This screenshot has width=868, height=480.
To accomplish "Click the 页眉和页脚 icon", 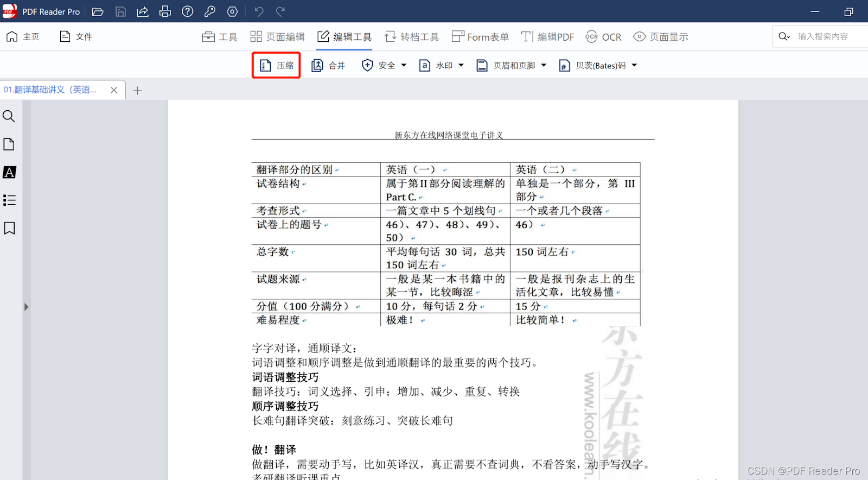I will (482, 66).
